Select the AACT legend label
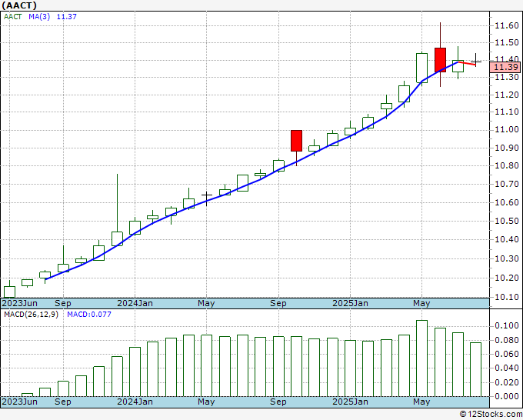Viewport: 523px width, 420px height. [12, 17]
